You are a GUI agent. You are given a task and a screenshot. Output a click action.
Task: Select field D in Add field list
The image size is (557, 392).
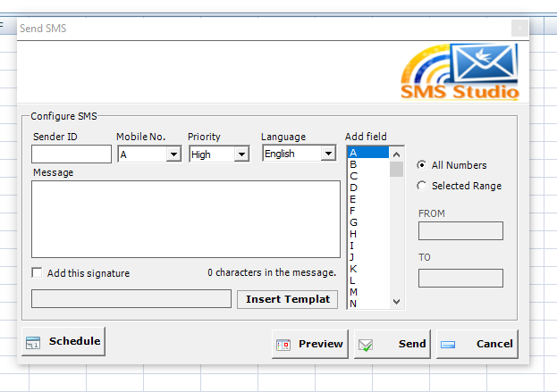point(368,188)
